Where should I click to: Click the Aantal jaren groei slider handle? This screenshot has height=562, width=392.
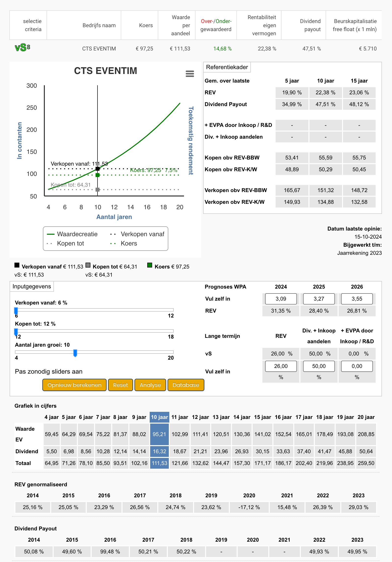75,353
